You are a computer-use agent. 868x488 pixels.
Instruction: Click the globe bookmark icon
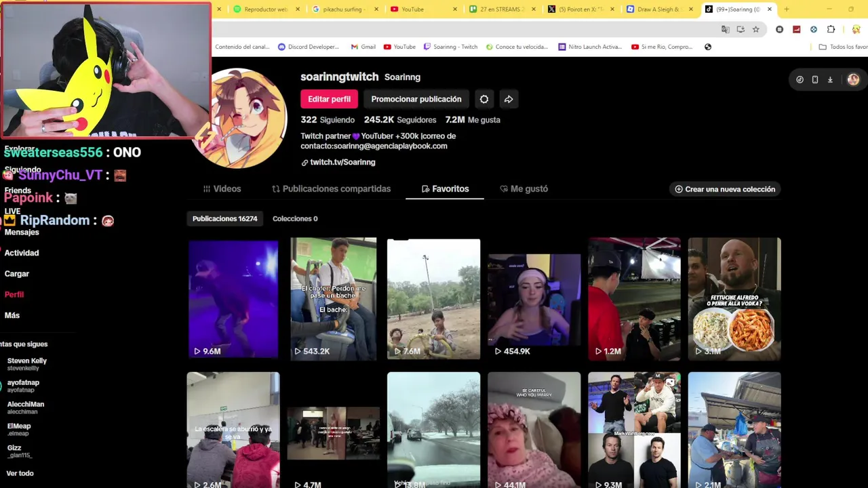coord(708,47)
